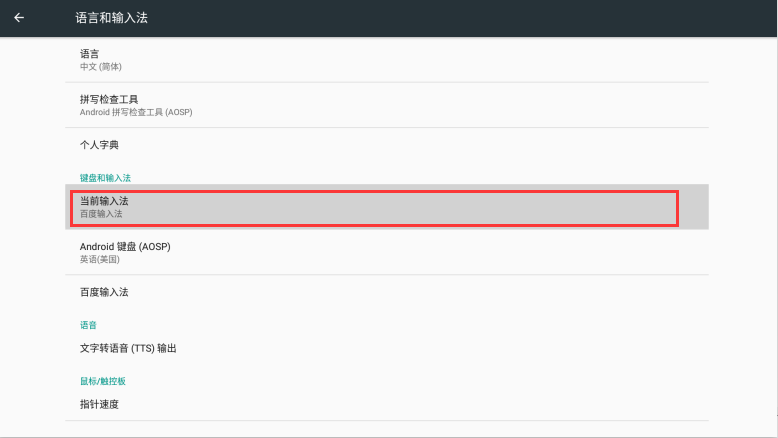Click the 英语(美国) keyboard subtitle
Viewport: 778px width, 438px height.
click(x=99, y=259)
